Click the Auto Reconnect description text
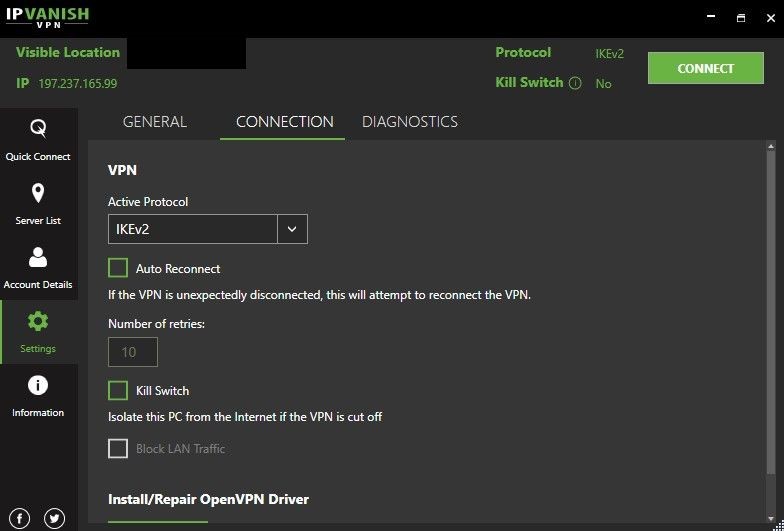The image size is (784, 531). (320, 295)
